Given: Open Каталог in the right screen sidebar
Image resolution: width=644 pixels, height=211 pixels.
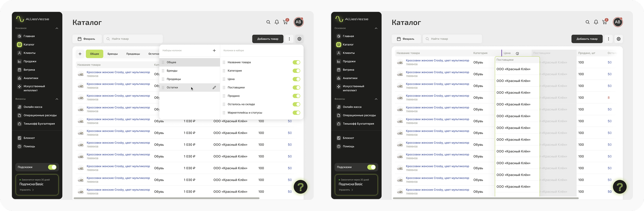Looking at the screenshot, I should 345,45.
